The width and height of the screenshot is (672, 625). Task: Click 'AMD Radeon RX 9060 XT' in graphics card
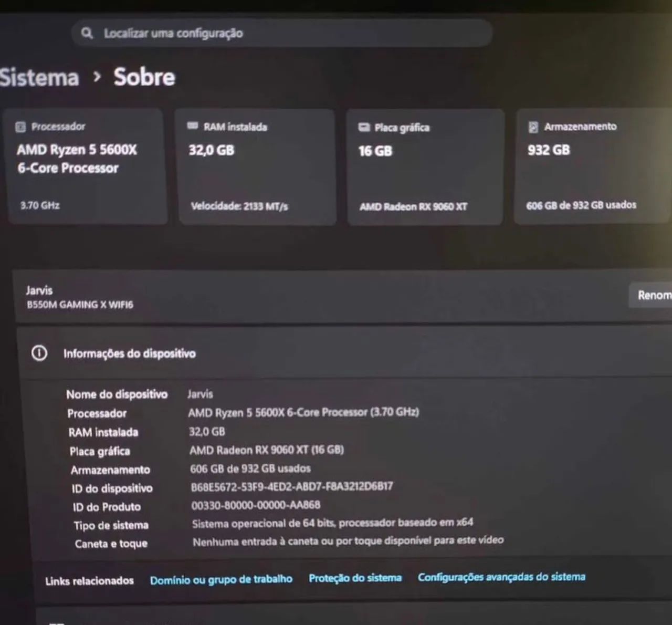[413, 207]
